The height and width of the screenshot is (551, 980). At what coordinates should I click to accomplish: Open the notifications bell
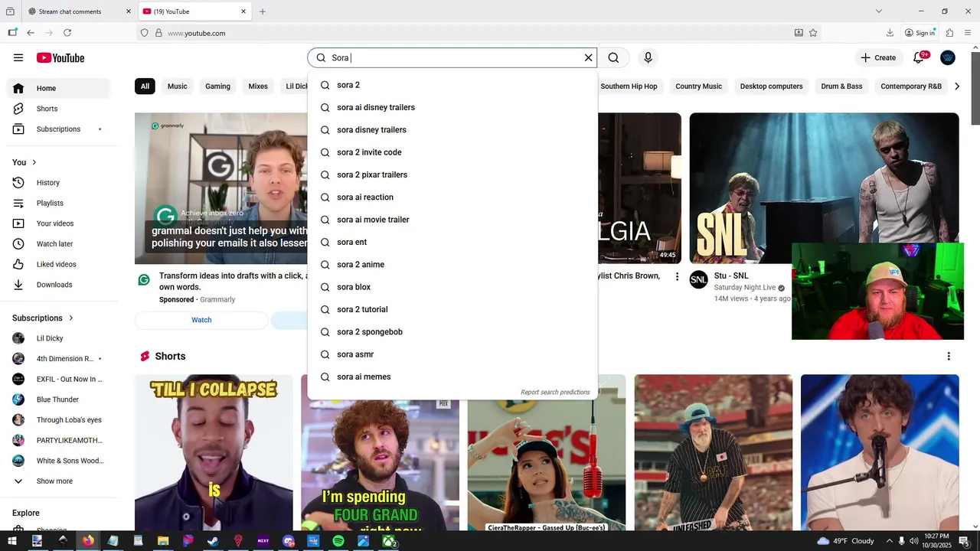[919, 57]
